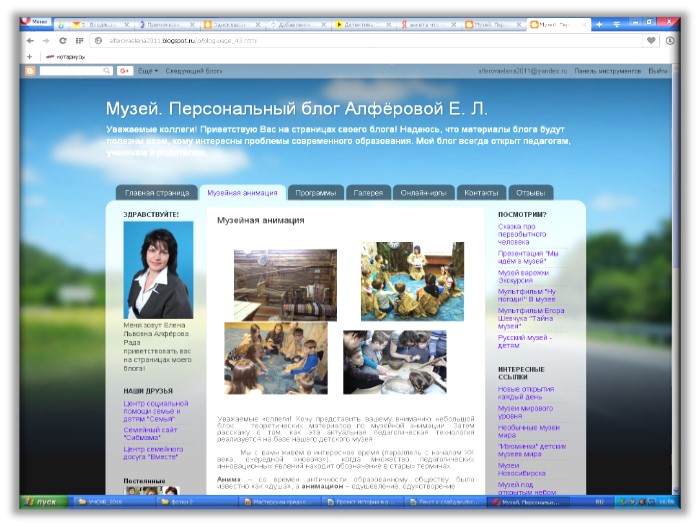Click the author's portrait photo
The width and height of the screenshot is (700, 527).
[x=158, y=269]
